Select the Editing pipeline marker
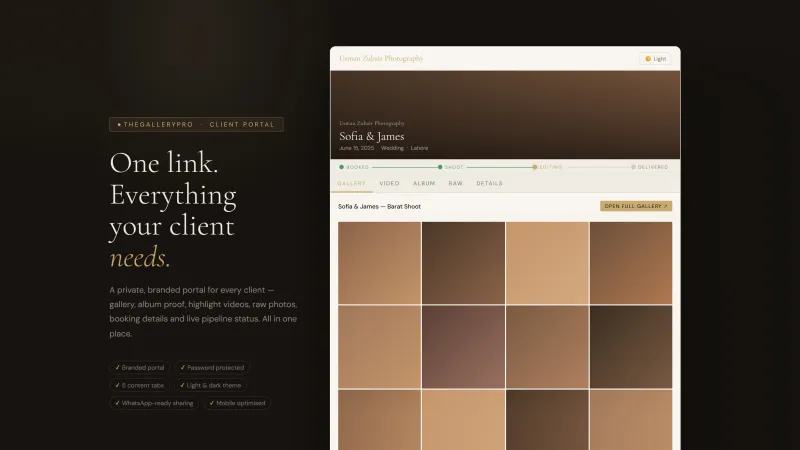This screenshot has height=450, width=800. tap(535, 167)
